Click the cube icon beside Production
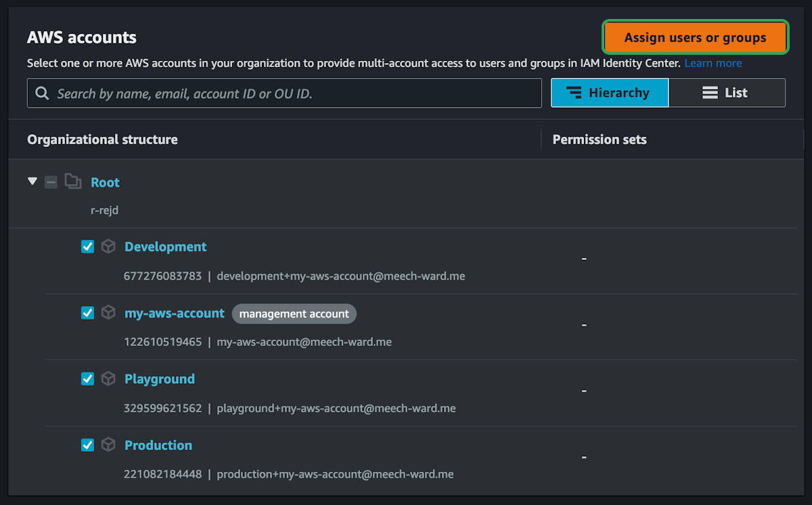 [x=108, y=445]
